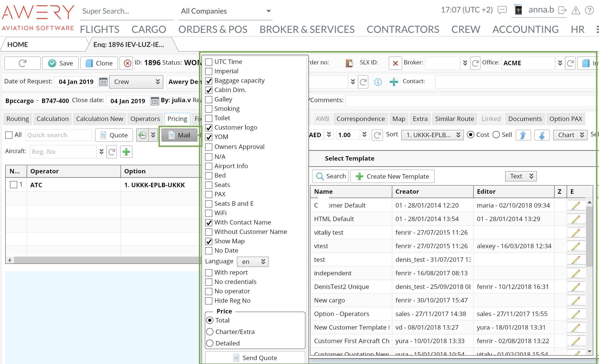Open the Language en dropdown
The image size is (599, 364).
(x=253, y=262)
